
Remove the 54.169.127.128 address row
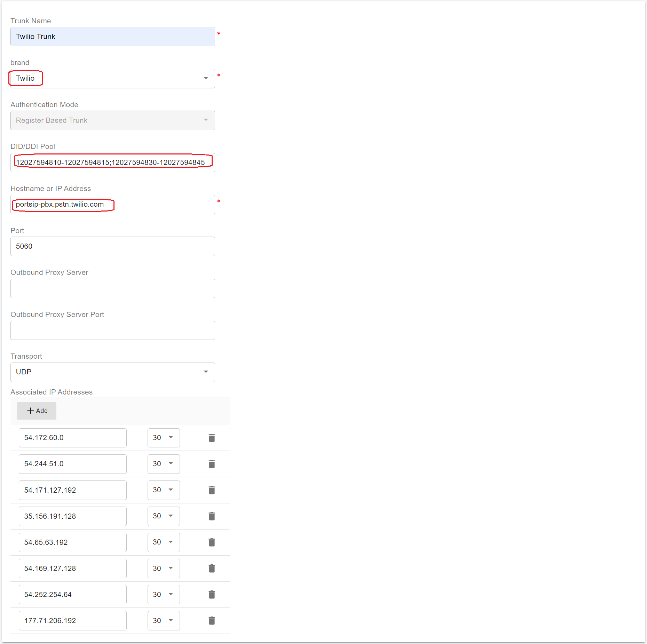tap(212, 568)
